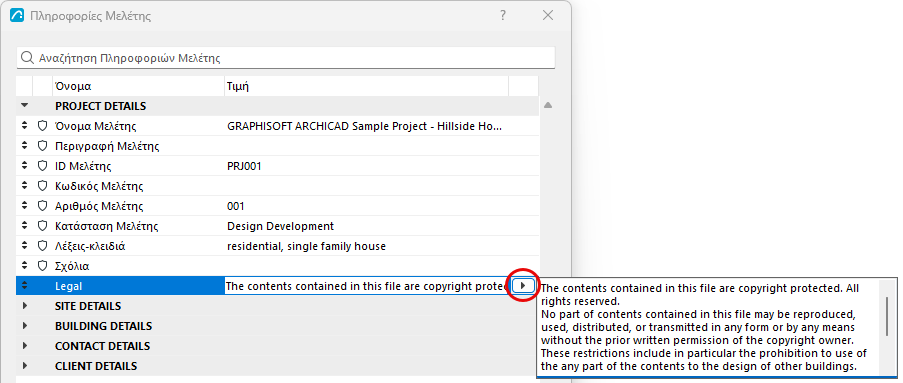The height and width of the screenshot is (383, 903).
Task: Click the Legal value edit field
Action: point(366,286)
